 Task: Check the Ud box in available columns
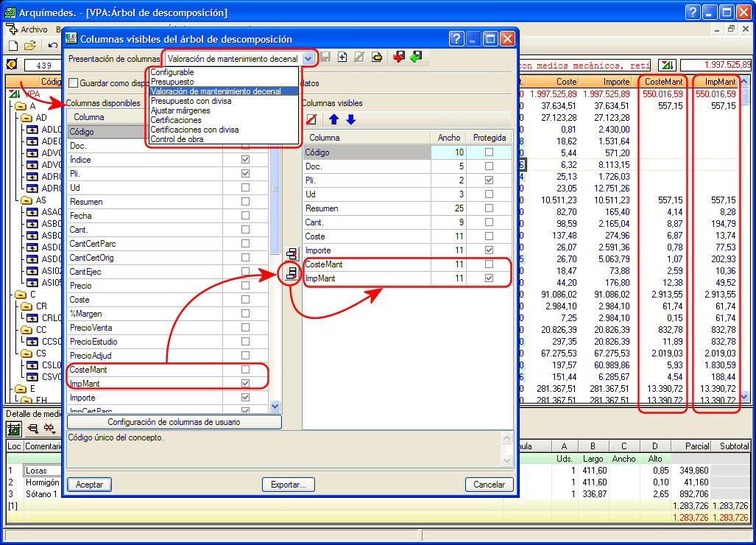(x=245, y=187)
